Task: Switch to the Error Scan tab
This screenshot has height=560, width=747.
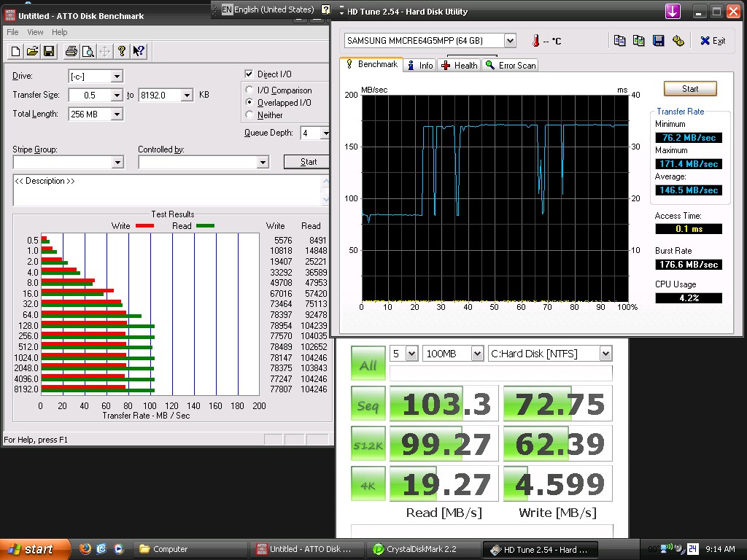Action: (509, 66)
